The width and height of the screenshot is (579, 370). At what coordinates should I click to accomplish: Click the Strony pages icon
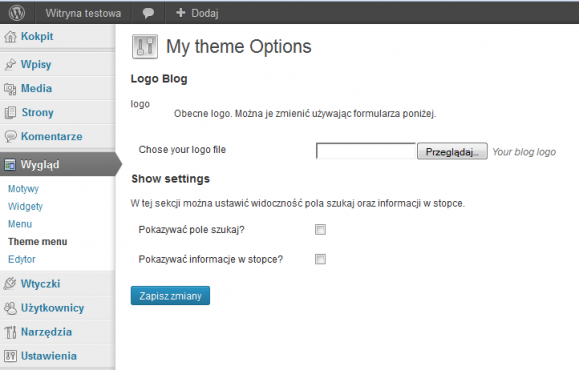[10, 112]
